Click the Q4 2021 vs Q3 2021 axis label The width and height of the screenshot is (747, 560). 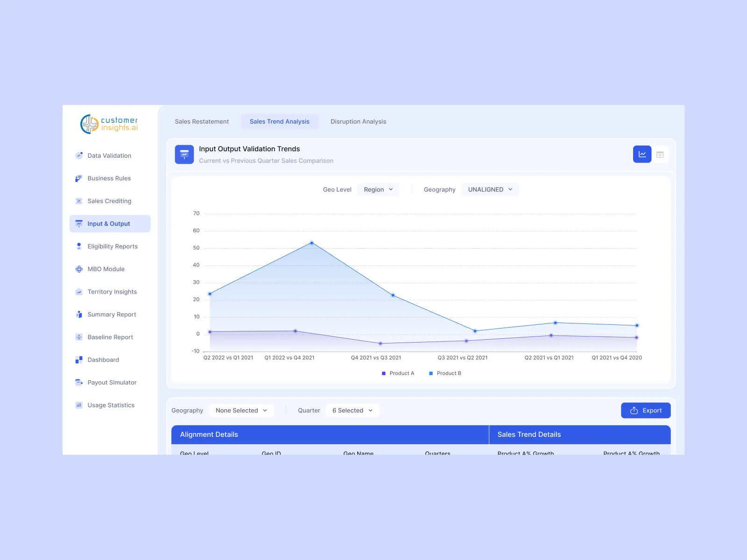[376, 358]
